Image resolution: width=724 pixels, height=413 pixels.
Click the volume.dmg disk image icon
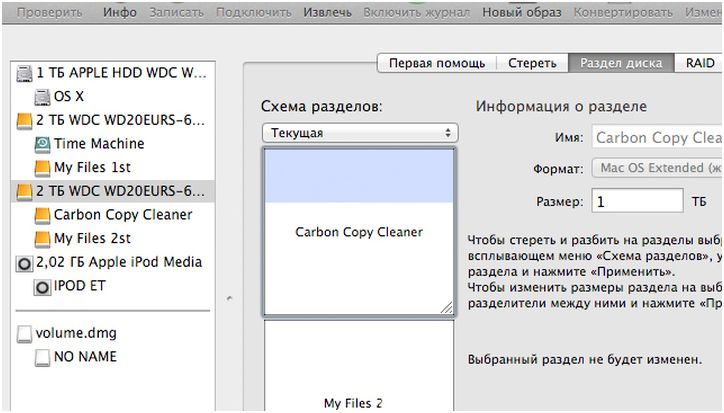(x=24, y=334)
